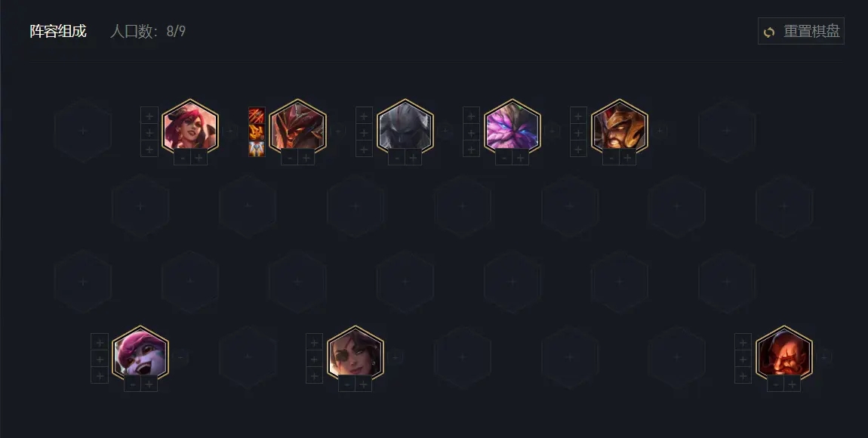Screen dimensions: 868x438
Task: Reset the board with 重置棋盘 button
Action: pos(801,31)
